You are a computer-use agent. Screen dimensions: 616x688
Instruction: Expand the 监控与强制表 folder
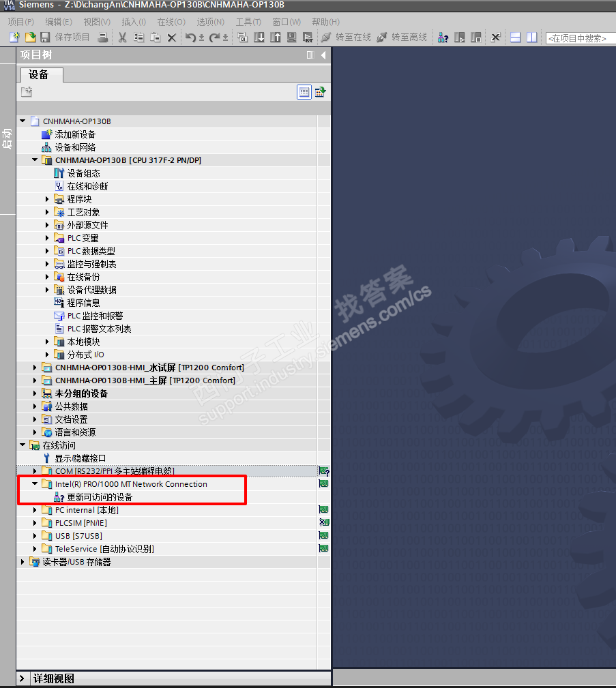[47, 264]
